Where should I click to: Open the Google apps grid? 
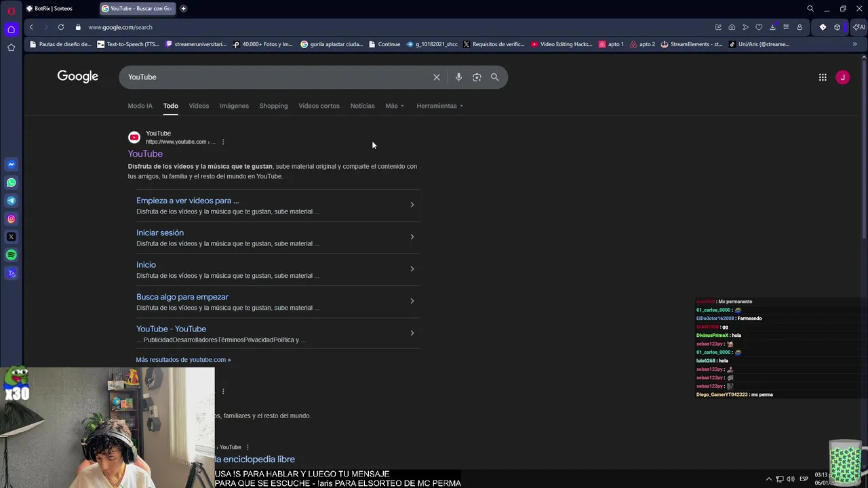click(x=823, y=77)
